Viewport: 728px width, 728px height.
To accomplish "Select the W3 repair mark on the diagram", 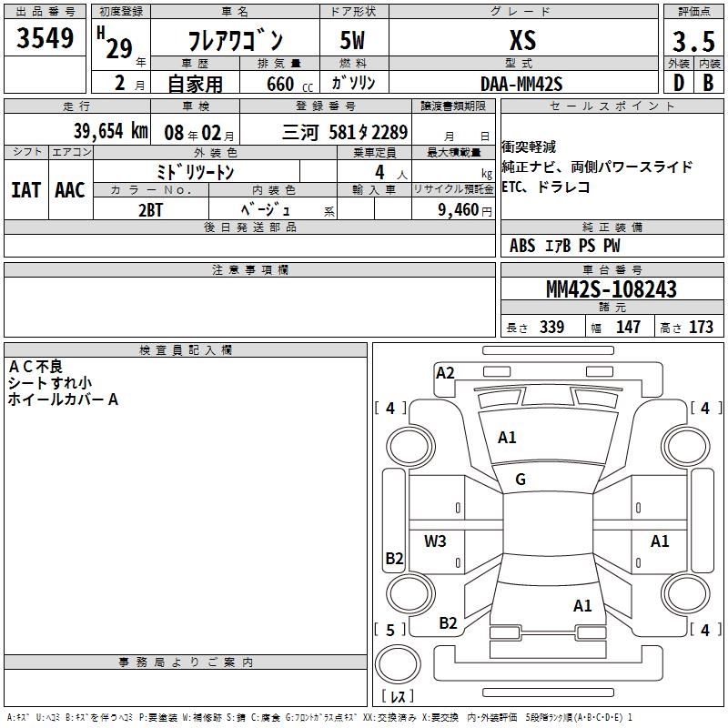I will pos(435,541).
